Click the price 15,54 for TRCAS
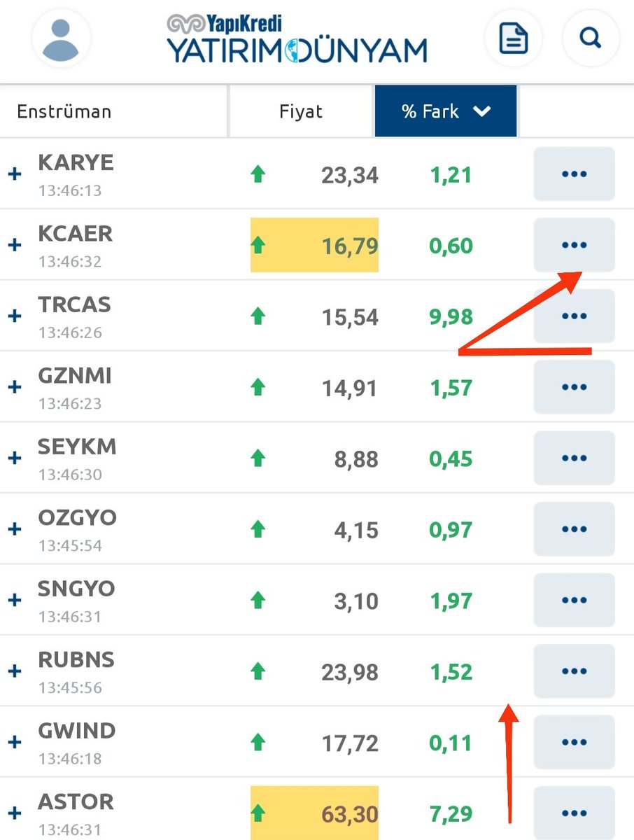Screen dimensions: 634x840 pyautogui.click(x=350, y=317)
